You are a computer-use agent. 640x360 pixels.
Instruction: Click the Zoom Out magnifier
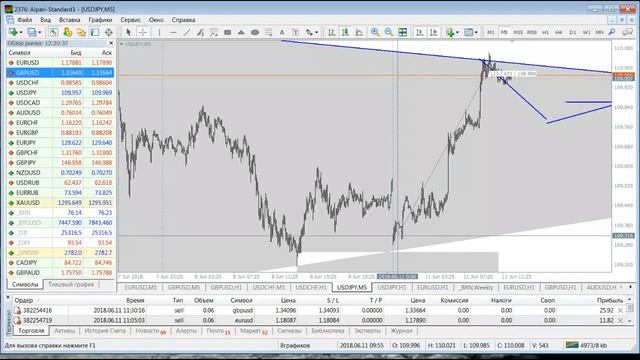389,32
